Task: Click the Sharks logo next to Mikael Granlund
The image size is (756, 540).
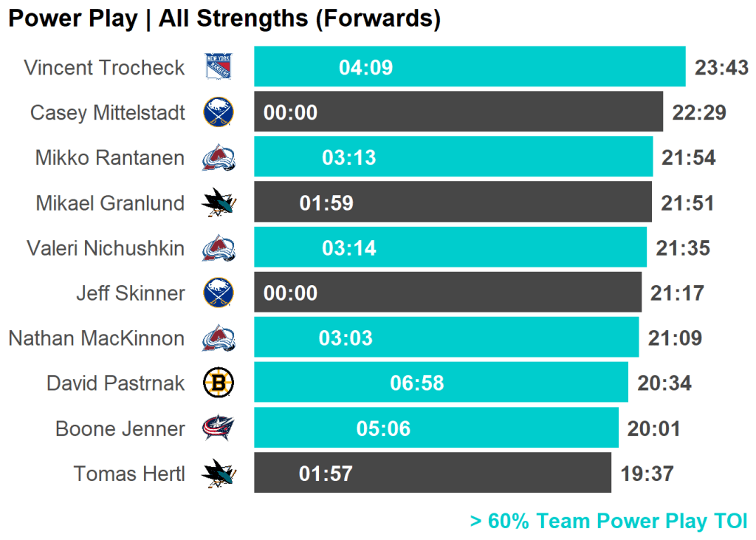Action: (219, 203)
